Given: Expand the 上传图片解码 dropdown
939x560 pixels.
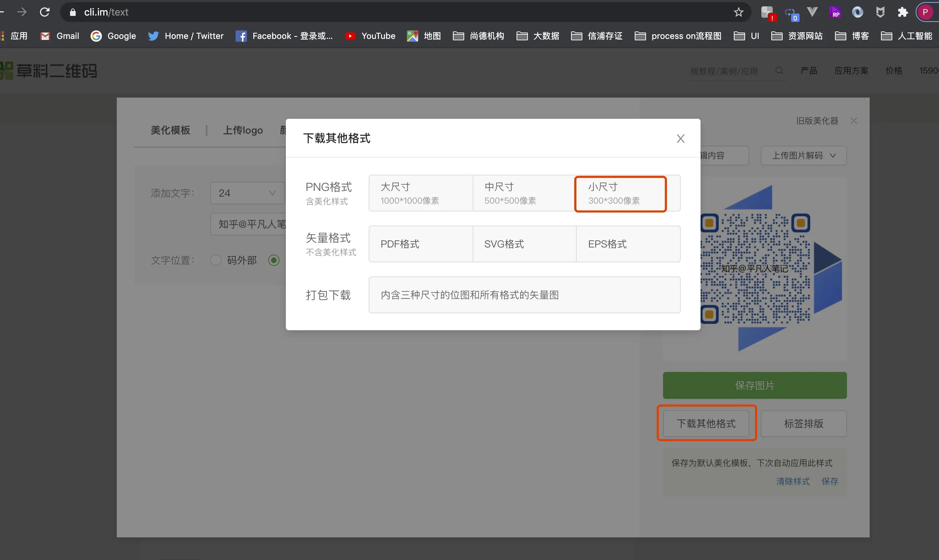Looking at the screenshot, I should 803,156.
